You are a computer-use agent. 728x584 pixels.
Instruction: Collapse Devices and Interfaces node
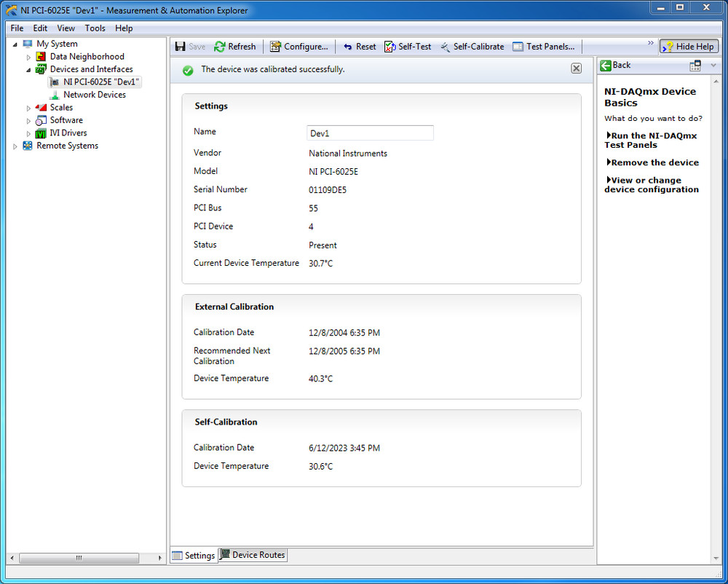point(28,70)
